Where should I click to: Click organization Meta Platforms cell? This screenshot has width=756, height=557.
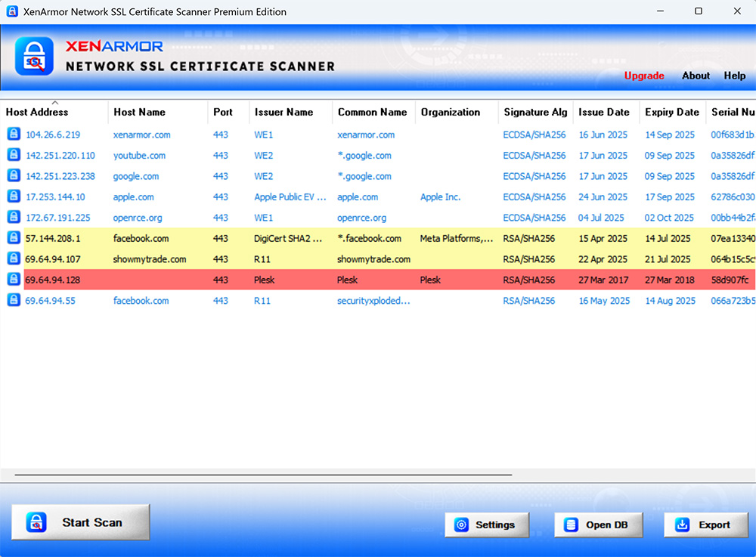pos(457,239)
